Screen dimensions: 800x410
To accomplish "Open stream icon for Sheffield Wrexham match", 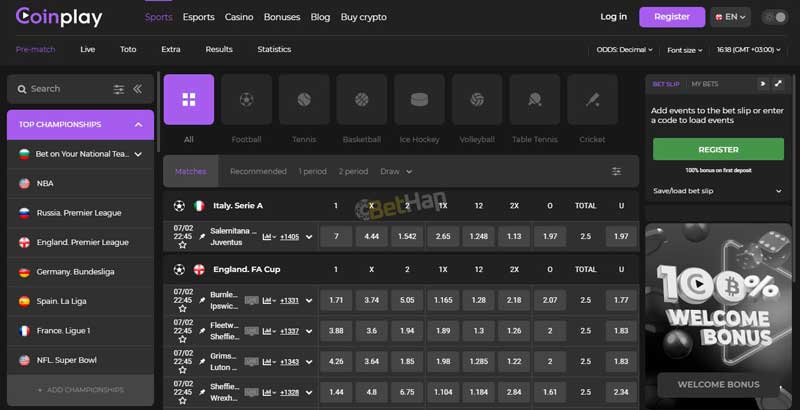I will (x=252, y=392).
